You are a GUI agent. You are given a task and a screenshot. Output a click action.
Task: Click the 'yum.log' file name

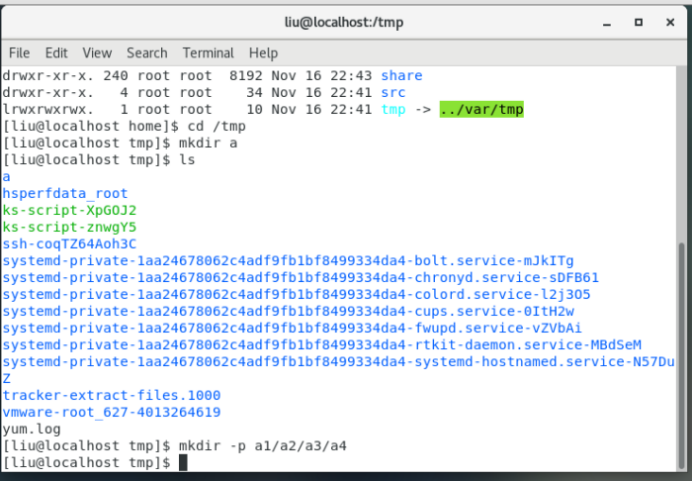click(x=31, y=429)
